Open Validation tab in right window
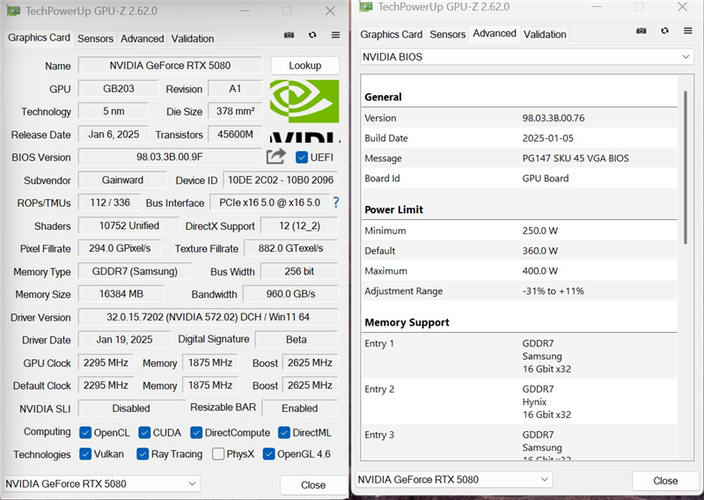704x500 pixels. pos(545,34)
